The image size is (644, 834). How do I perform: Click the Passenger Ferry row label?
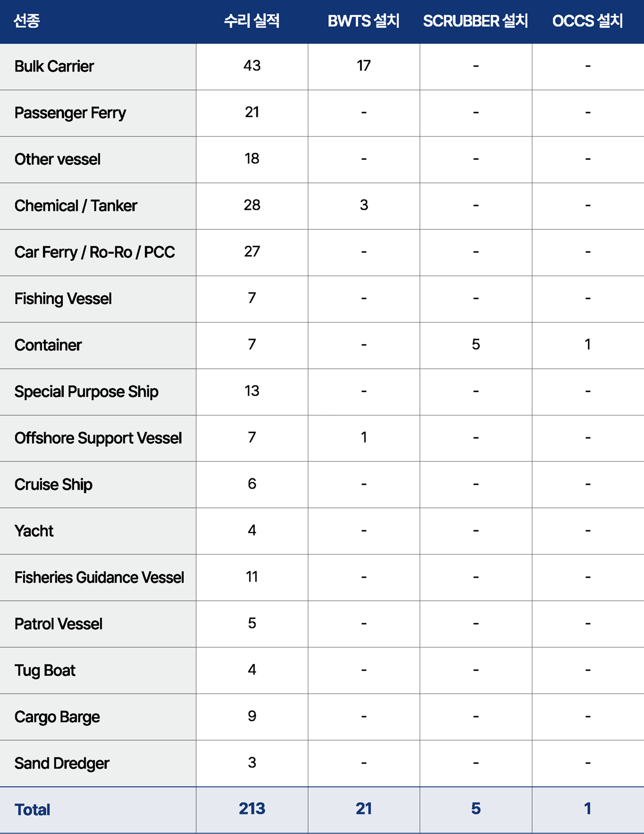70,113
